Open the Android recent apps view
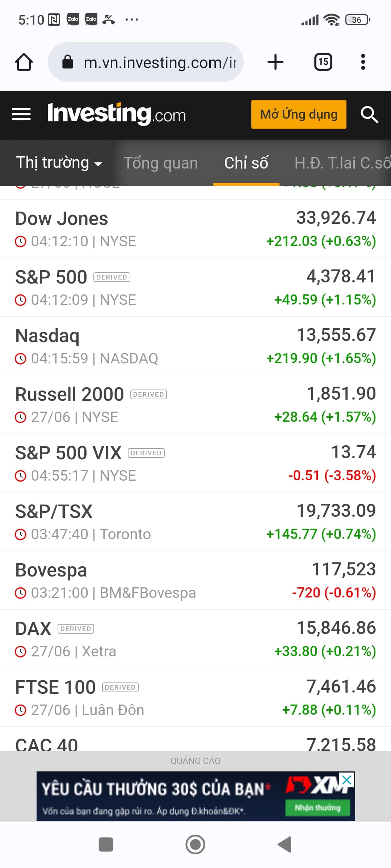391x868 pixels. (x=106, y=844)
